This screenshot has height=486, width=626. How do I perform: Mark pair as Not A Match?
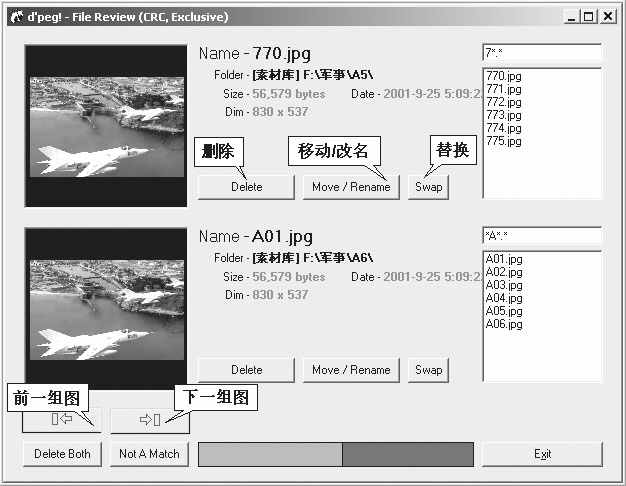149,454
